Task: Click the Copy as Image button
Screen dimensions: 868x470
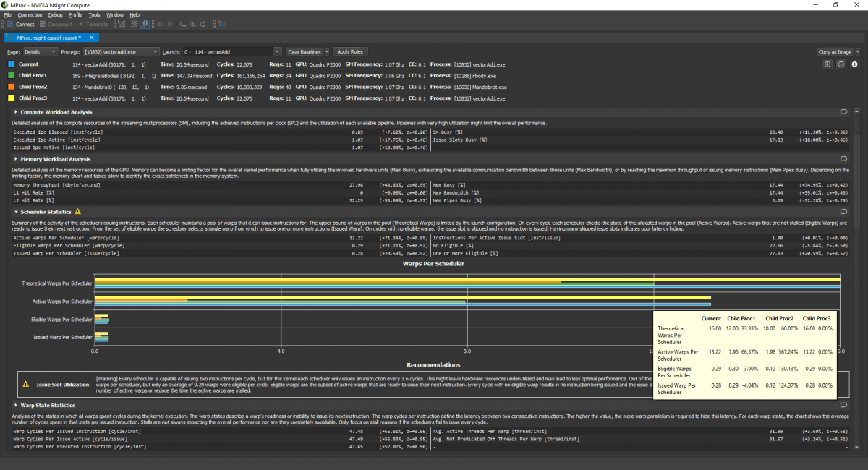Action: tap(835, 52)
